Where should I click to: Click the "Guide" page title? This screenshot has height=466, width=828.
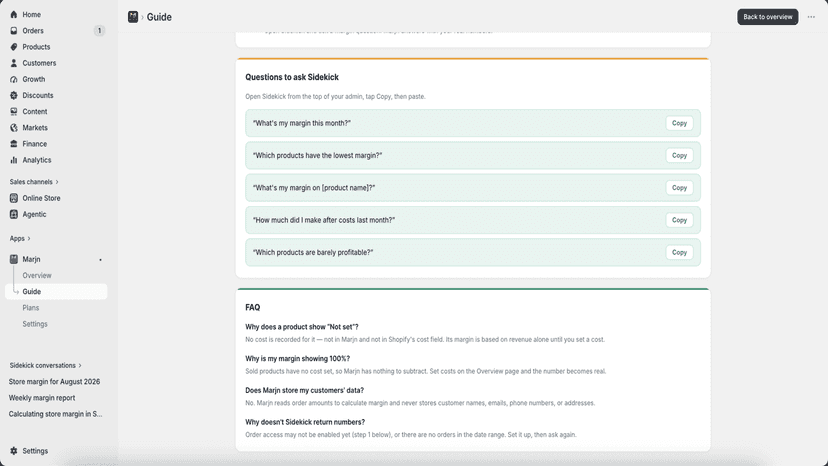coord(159,17)
